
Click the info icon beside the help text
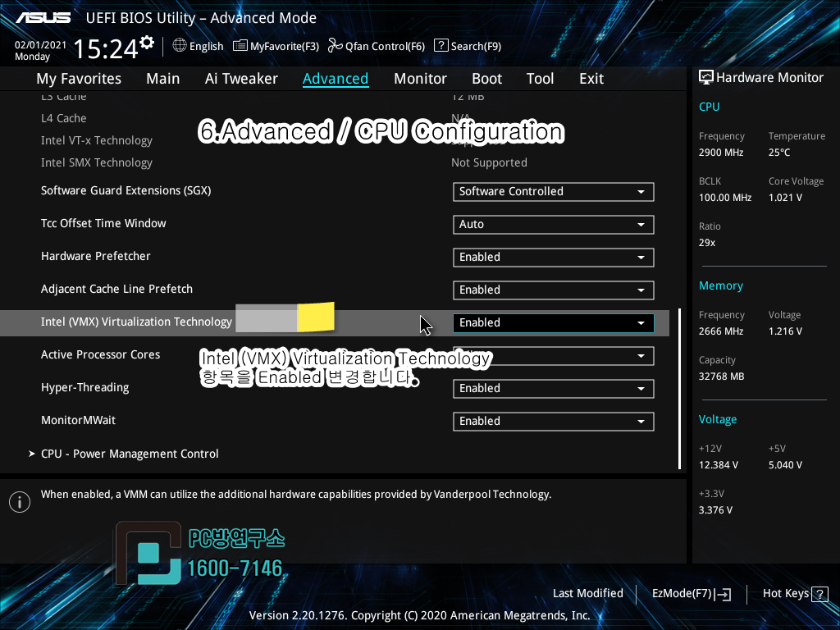point(20,502)
